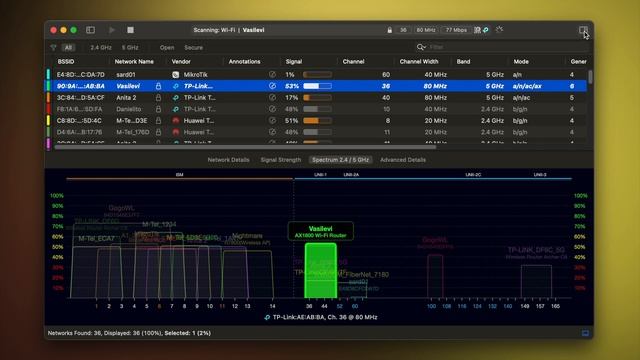Image resolution: width=640 pixels, height=360 pixels.
Task: Click TP-Link vendor icon on Danielito row
Action: (x=176, y=109)
